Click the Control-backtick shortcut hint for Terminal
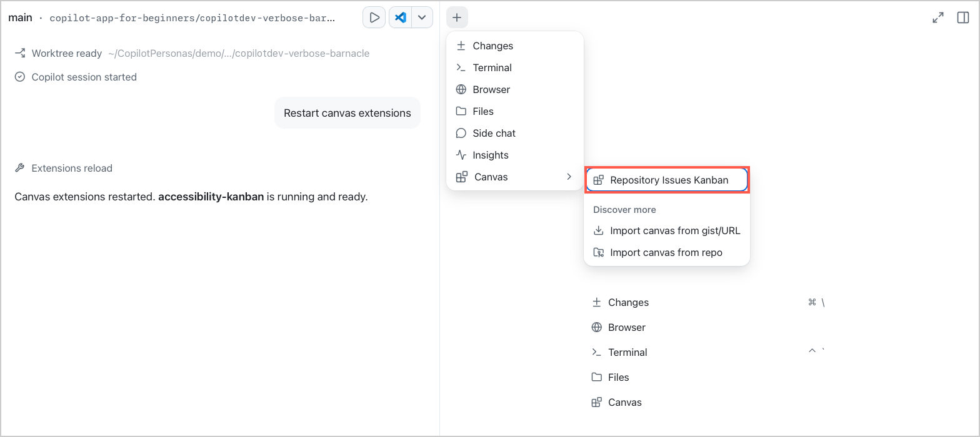This screenshot has height=437, width=980. [817, 351]
